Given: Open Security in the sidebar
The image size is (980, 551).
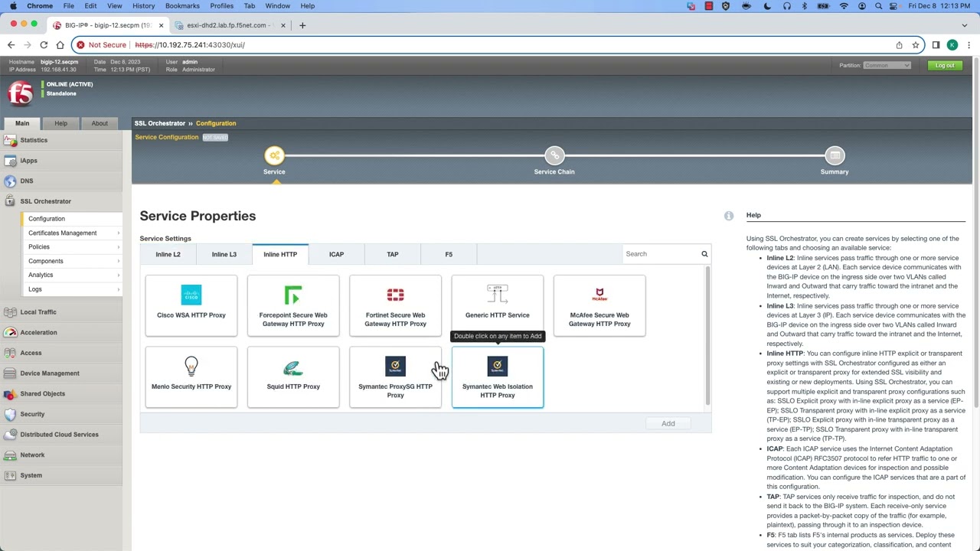Looking at the screenshot, I should coord(61,414).
